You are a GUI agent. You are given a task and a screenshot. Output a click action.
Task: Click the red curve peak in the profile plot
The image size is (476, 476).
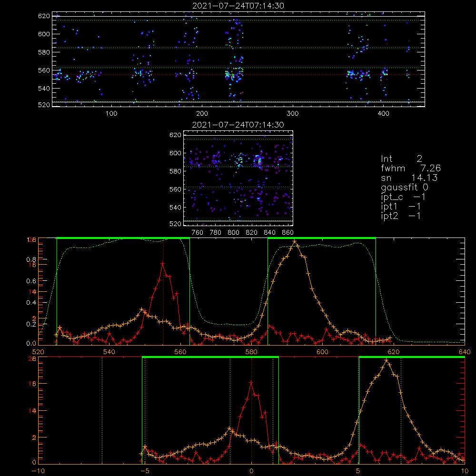163,264
